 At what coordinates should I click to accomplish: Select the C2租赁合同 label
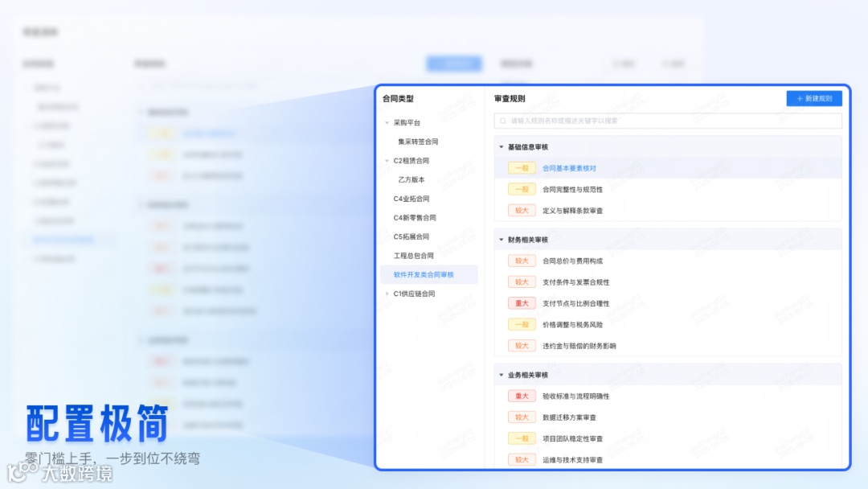(x=411, y=161)
